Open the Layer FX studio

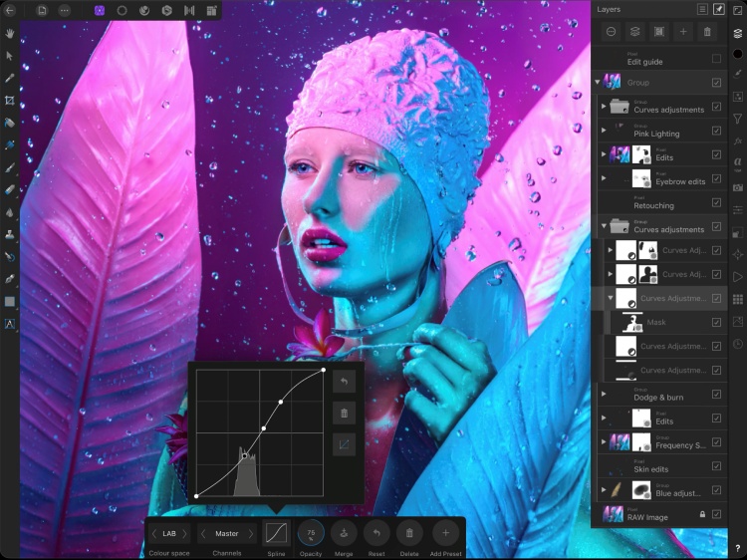737,141
